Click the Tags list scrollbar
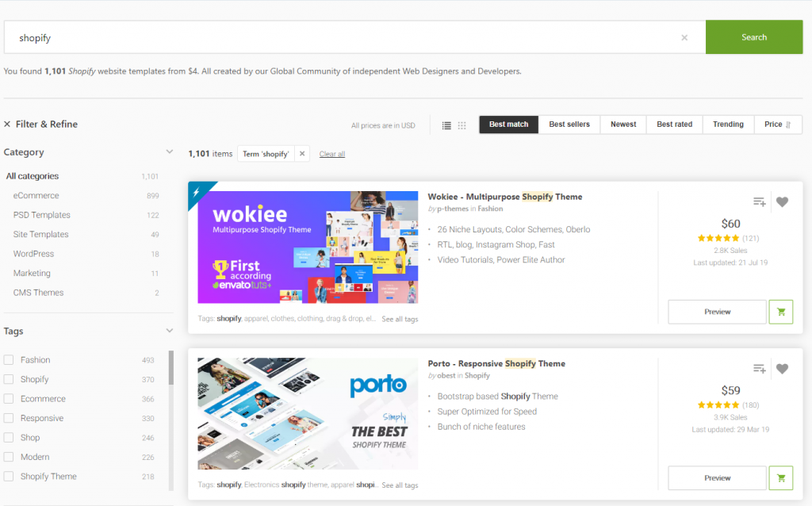Viewport: 812px width, 506px height. coord(171,368)
